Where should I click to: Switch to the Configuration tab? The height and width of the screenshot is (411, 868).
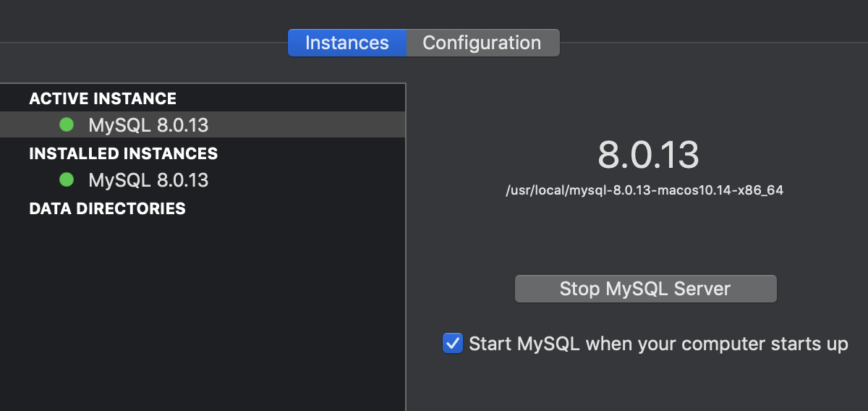pos(482,43)
